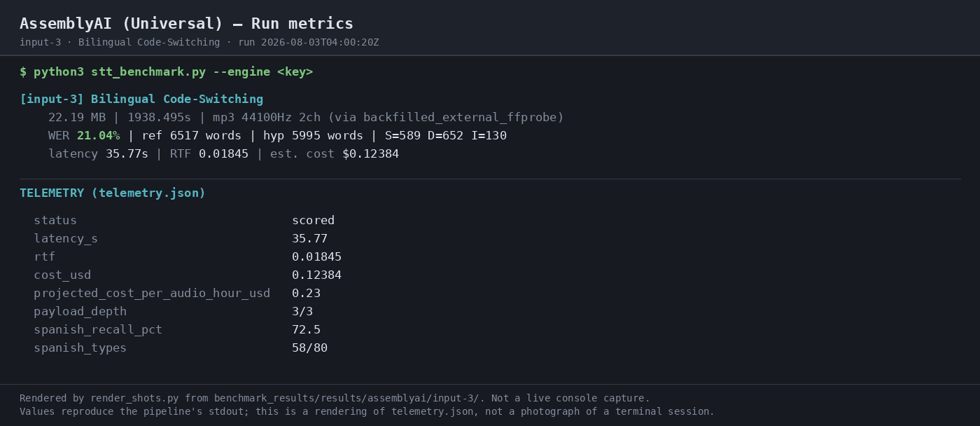Click the payload_depth value "3/3"
Image resolution: width=980 pixels, height=426 pixels.
click(x=302, y=312)
